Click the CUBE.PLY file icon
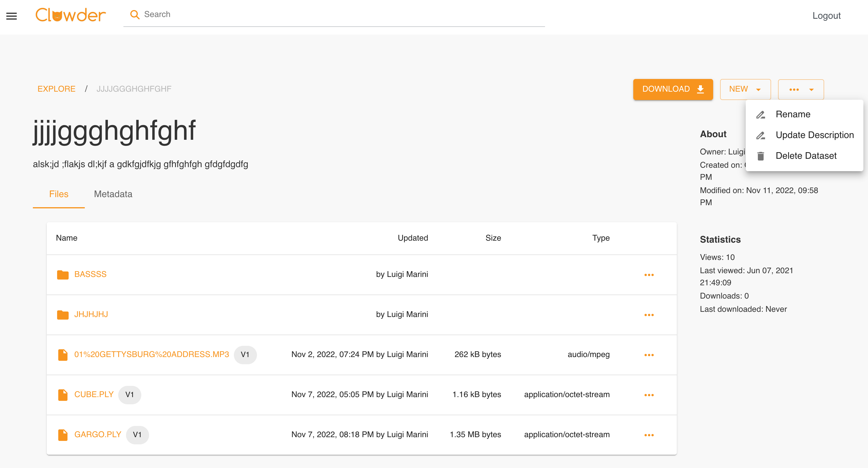868x468 pixels. pyautogui.click(x=63, y=395)
